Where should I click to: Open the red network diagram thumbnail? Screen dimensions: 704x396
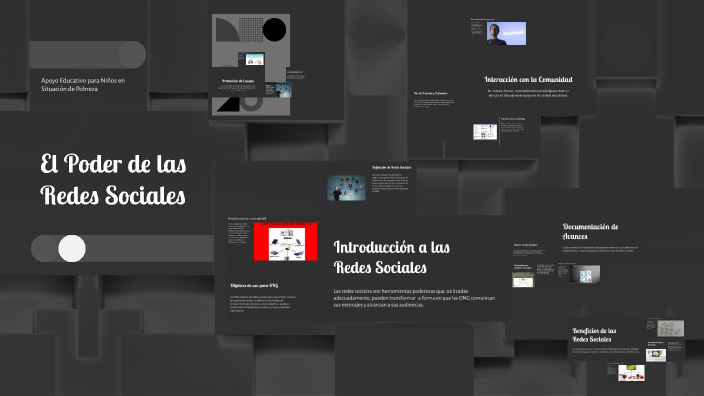click(x=286, y=242)
